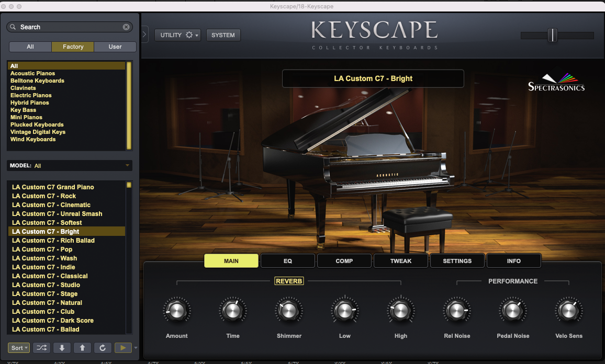
Task: Click the reverb Amount knob
Action: click(177, 311)
